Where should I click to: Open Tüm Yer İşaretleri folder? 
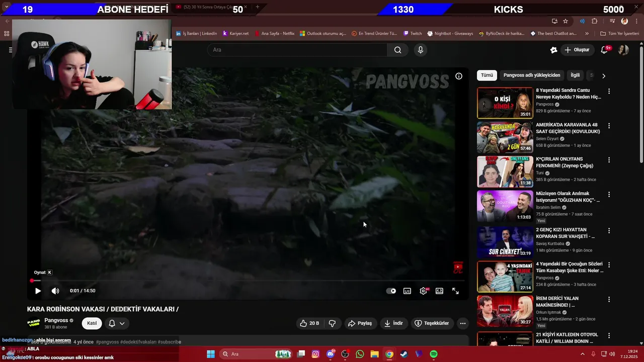620,34
